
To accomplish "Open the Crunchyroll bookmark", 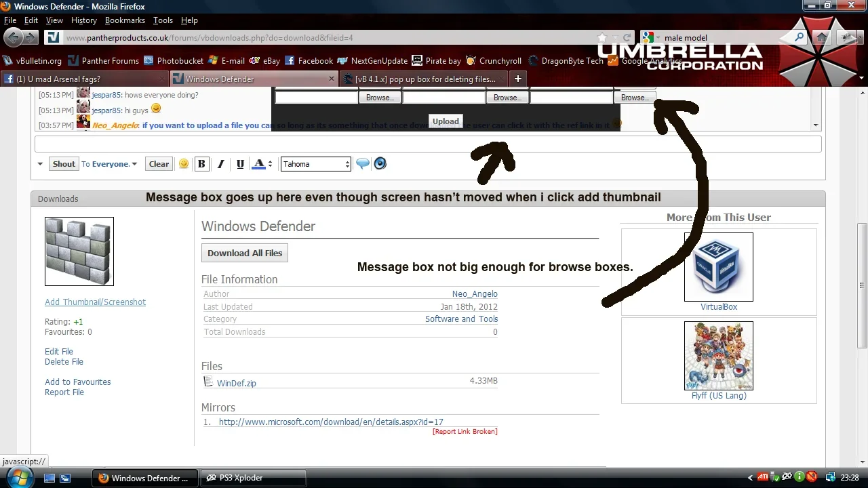I will 493,60.
